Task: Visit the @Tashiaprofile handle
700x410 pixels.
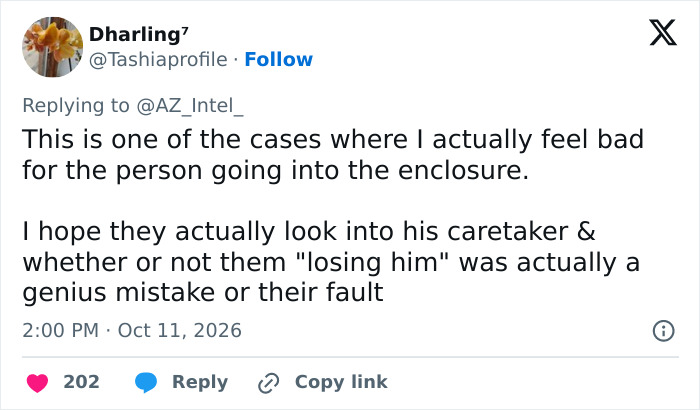Action: [158, 59]
